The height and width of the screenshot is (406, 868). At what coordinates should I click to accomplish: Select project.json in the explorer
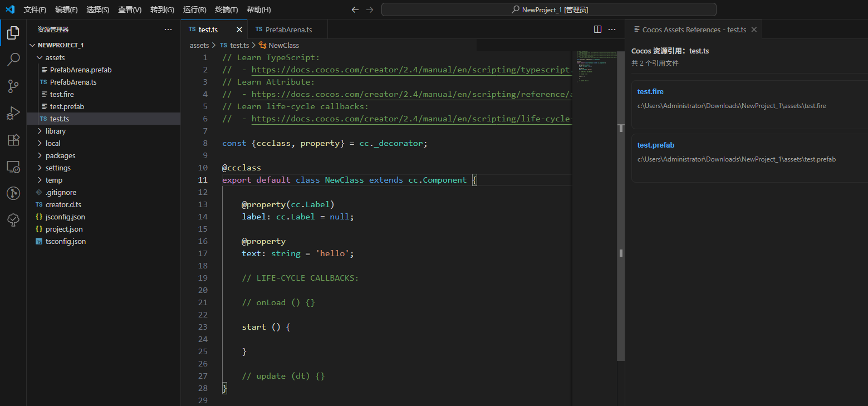coord(64,229)
